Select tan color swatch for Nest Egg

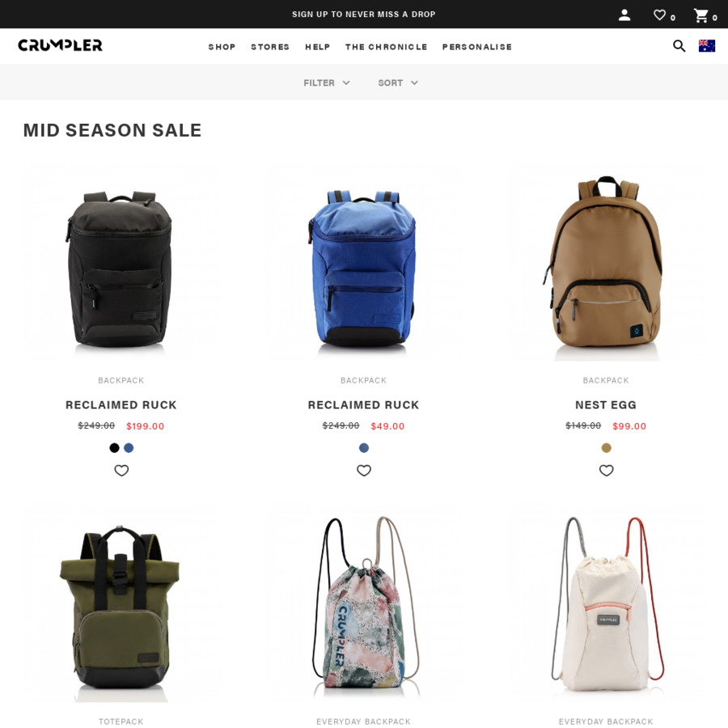coord(607,447)
